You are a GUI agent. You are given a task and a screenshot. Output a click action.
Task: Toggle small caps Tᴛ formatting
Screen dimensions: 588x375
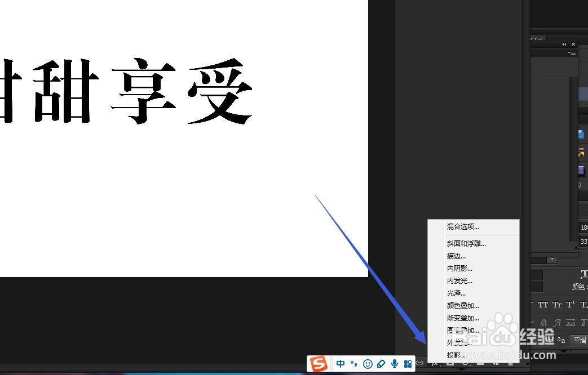click(x=557, y=304)
